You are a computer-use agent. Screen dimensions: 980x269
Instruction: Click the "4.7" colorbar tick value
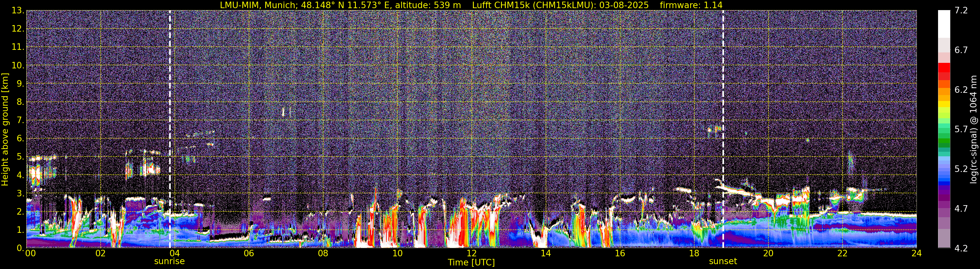[x=961, y=209]
